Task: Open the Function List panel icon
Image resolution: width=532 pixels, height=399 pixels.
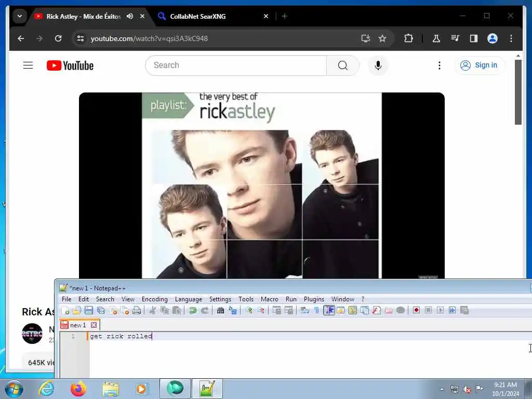Action: 377,310
